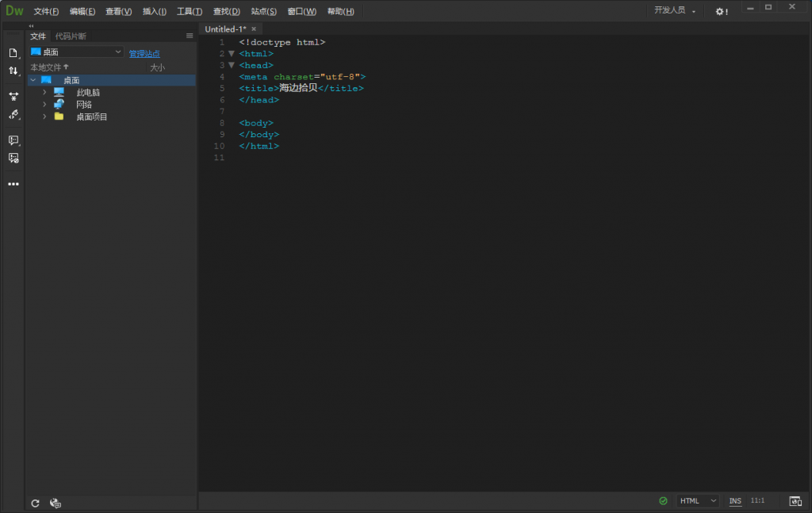
Task: Click the Expand All code toolbar icon
Action: (13, 96)
